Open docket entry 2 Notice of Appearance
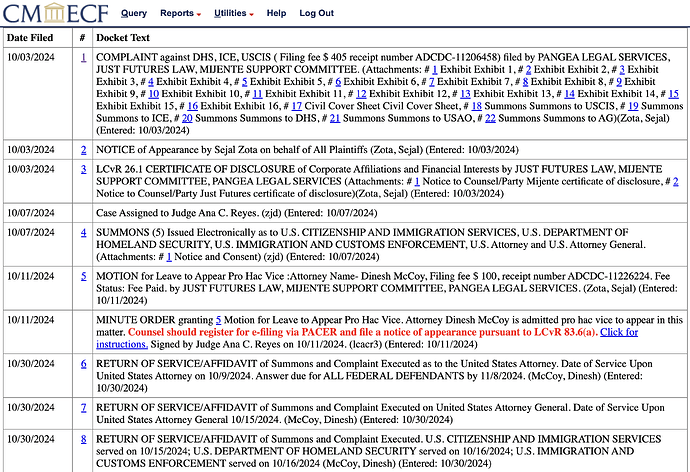 (x=84, y=150)
